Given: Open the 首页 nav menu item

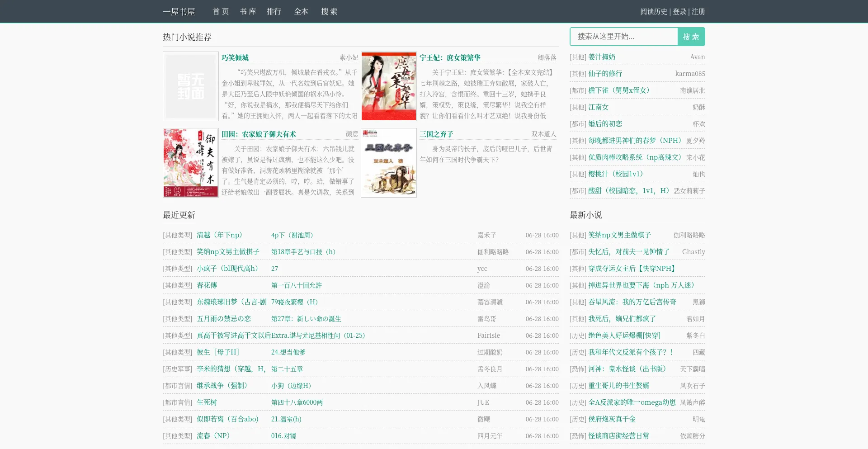Looking at the screenshot, I should [221, 11].
